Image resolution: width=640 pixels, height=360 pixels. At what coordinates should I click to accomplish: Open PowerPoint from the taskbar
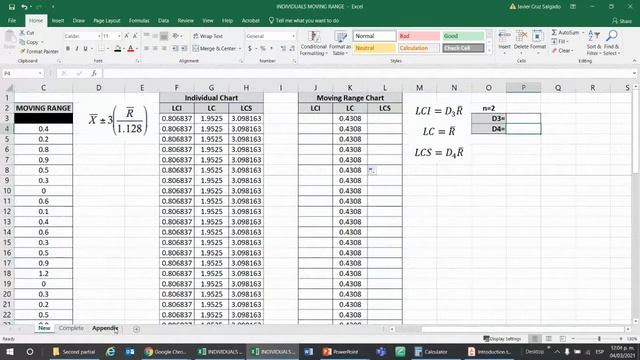[x=341, y=351]
